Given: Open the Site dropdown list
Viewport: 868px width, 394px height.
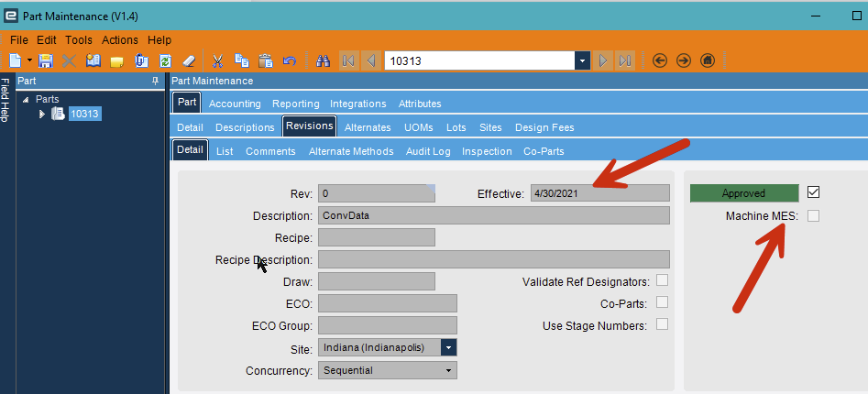Looking at the screenshot, I should point(449,347).
